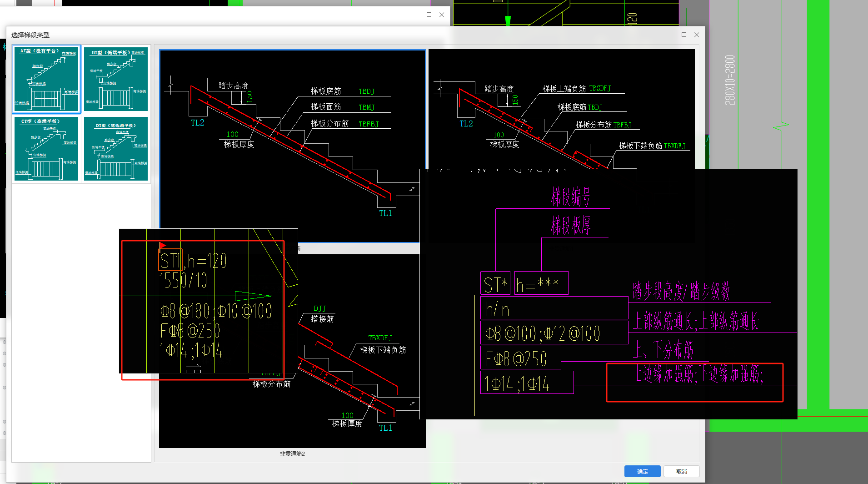Image resolution: width=868 pixels, height=484 pixels.
Task: Click the TBMJ 梯板面筋 value
Action: [x=366, y=107]
